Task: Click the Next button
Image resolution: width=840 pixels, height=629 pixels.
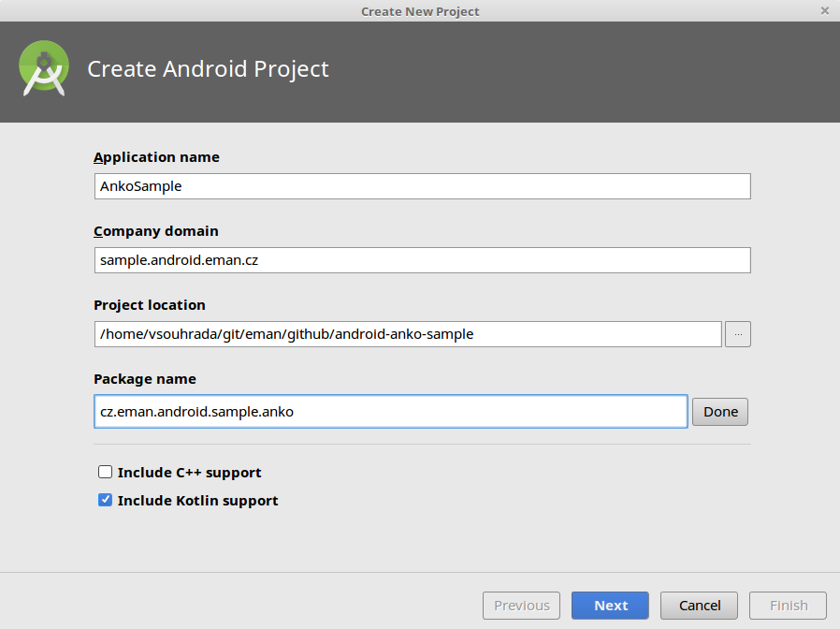Action: (610, 606)
